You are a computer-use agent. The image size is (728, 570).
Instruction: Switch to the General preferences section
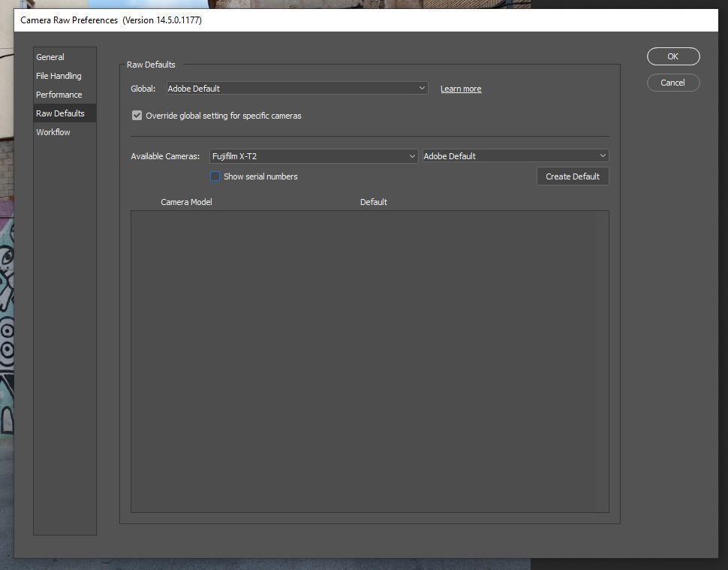[50, 56]
